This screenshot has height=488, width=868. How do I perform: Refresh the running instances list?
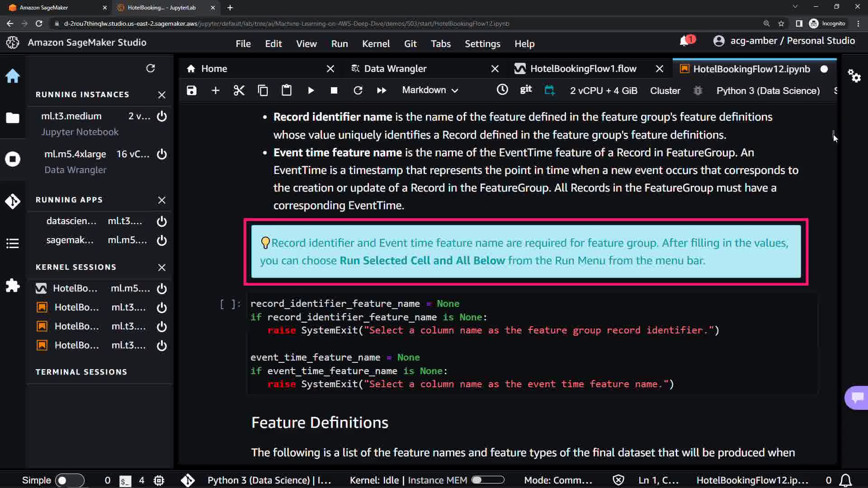[151, 68]
